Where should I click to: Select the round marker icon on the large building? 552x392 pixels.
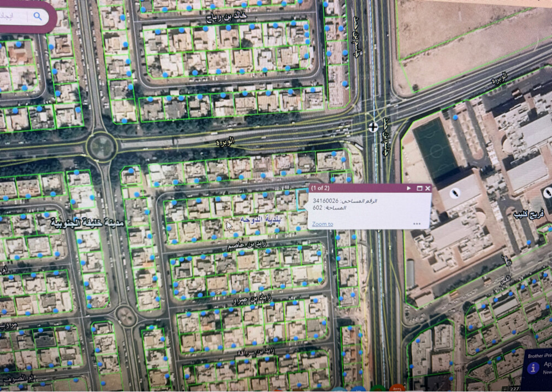click(x=455, y=193)
